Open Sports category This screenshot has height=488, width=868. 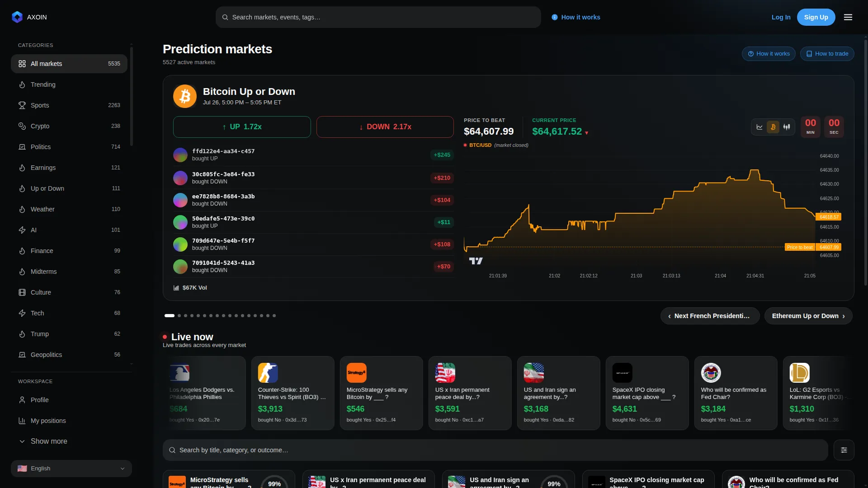pyautogui.click(x=69, y=105)
